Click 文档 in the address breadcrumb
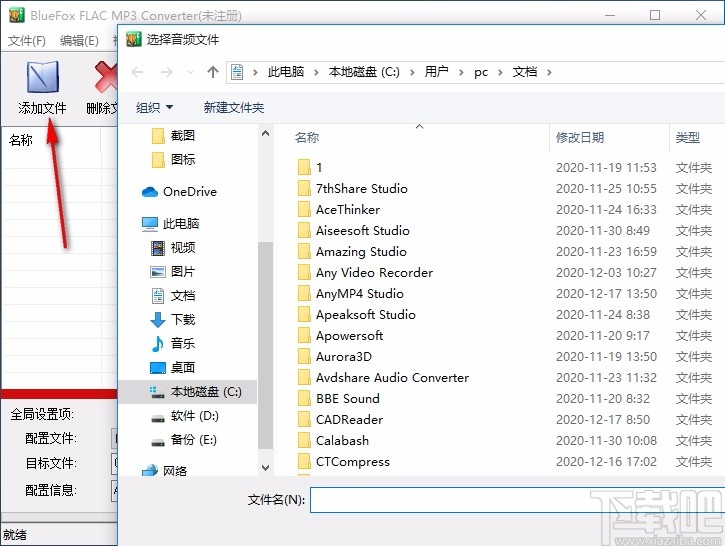Image resolution: width=725 pixels, height=546 pixels. tap(525, 72)
